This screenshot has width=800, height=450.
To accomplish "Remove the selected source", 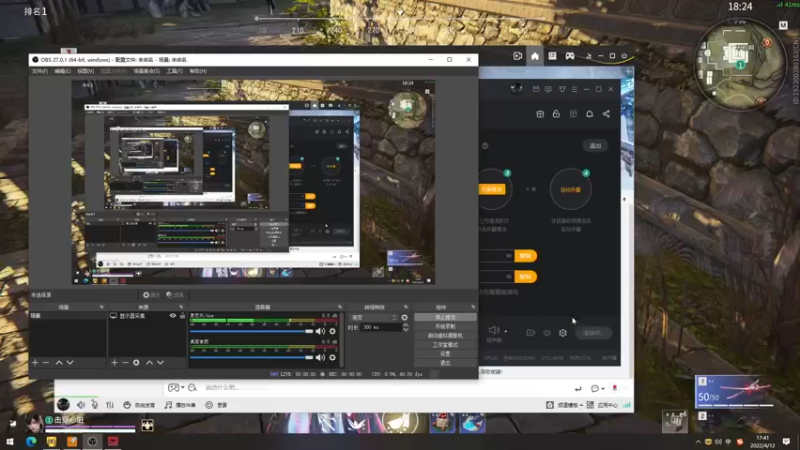I will point(125,362).
